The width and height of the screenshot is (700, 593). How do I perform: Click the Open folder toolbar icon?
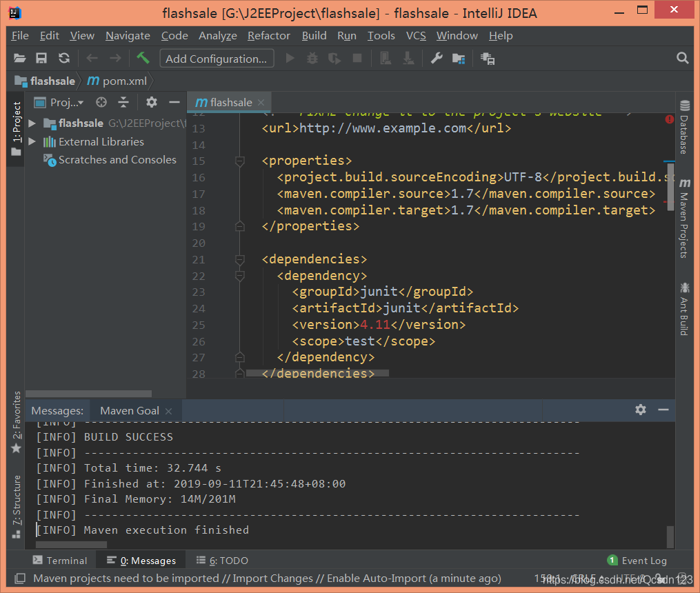point(19,59)
